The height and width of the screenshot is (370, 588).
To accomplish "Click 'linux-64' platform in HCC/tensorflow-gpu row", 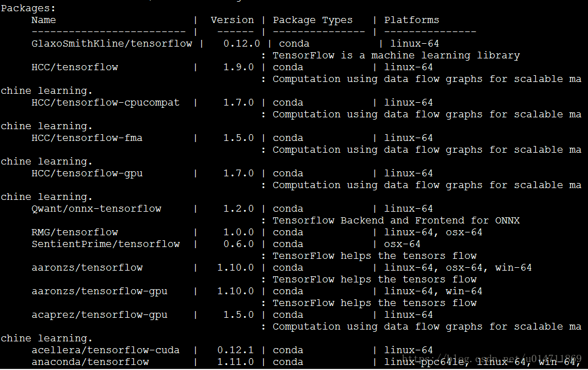I will 408,173.
